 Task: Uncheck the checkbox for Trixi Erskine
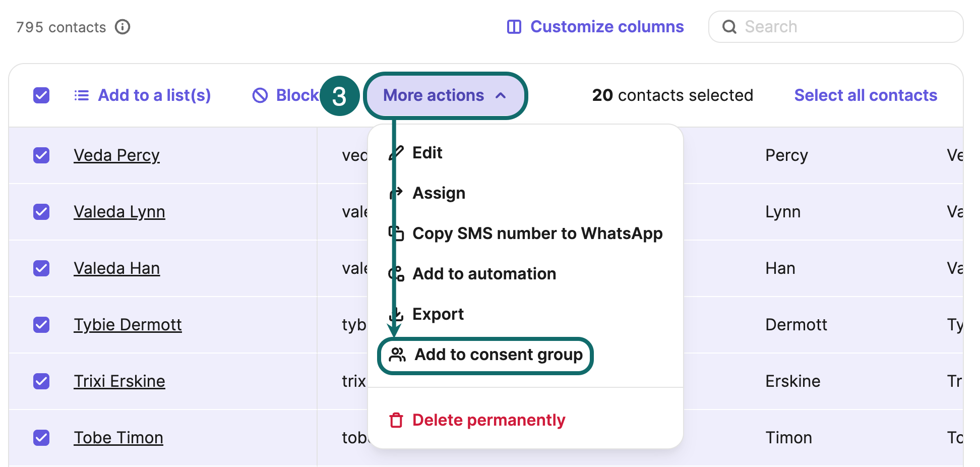click(x=41, y=381)
